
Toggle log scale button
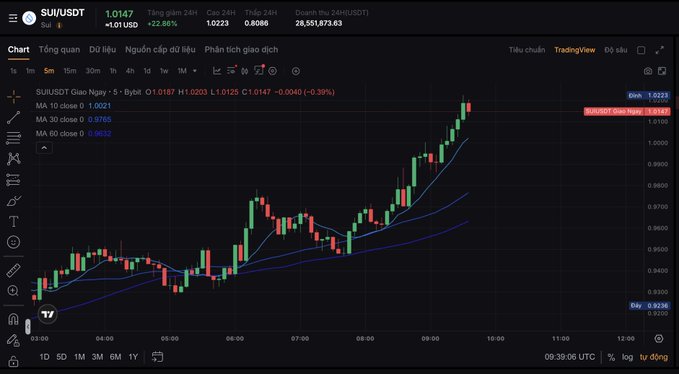pos(627,358)
